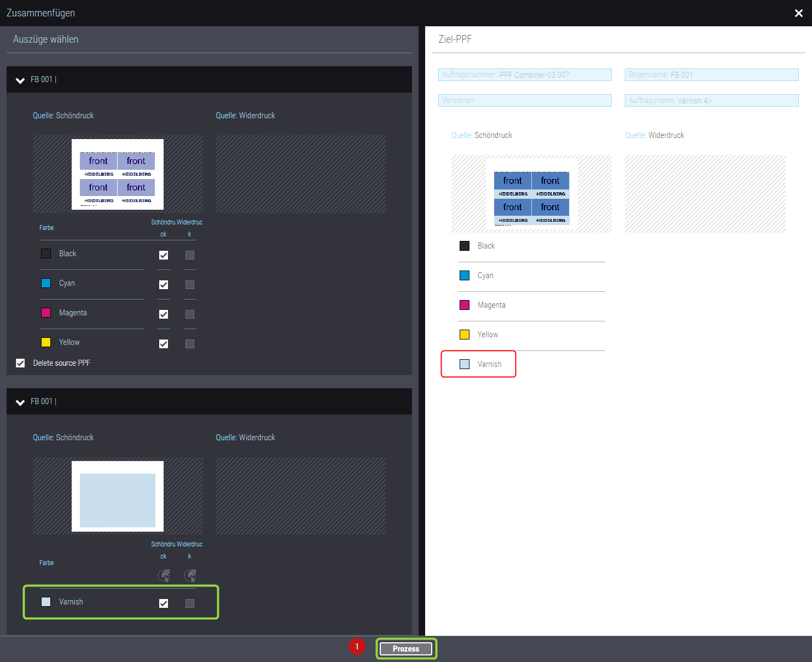The height and width of the screenshot is (662, 812).
Task: Uncheck Varnish Schöndruck checkbox in source
Action: pyautogui.click(x=164, y=603)
